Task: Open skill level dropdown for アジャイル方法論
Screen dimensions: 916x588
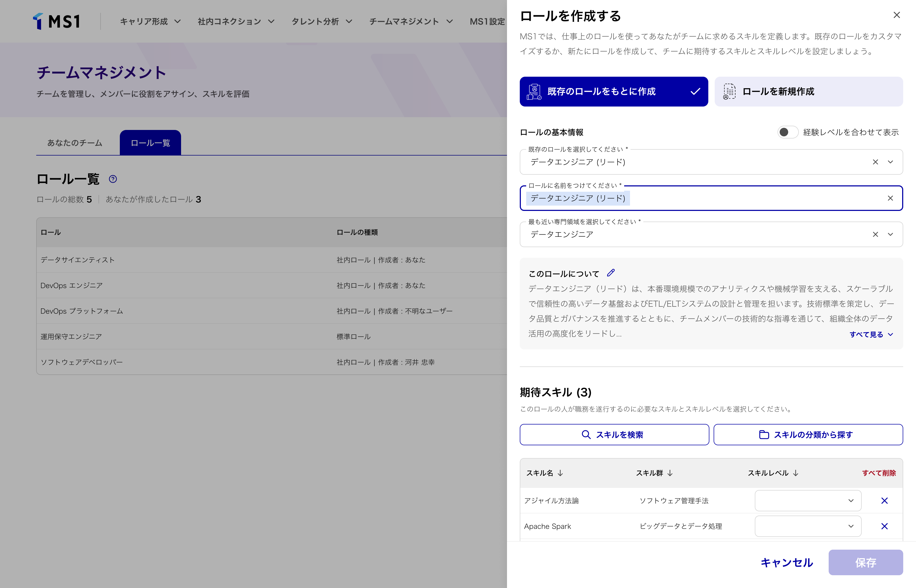Action: pyautogui.click(x=808, y=501)
